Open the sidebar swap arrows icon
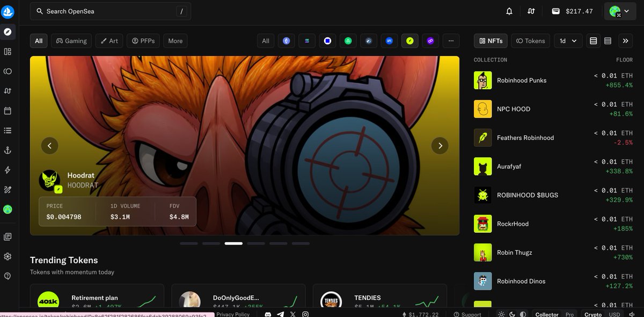 [8, 91]
